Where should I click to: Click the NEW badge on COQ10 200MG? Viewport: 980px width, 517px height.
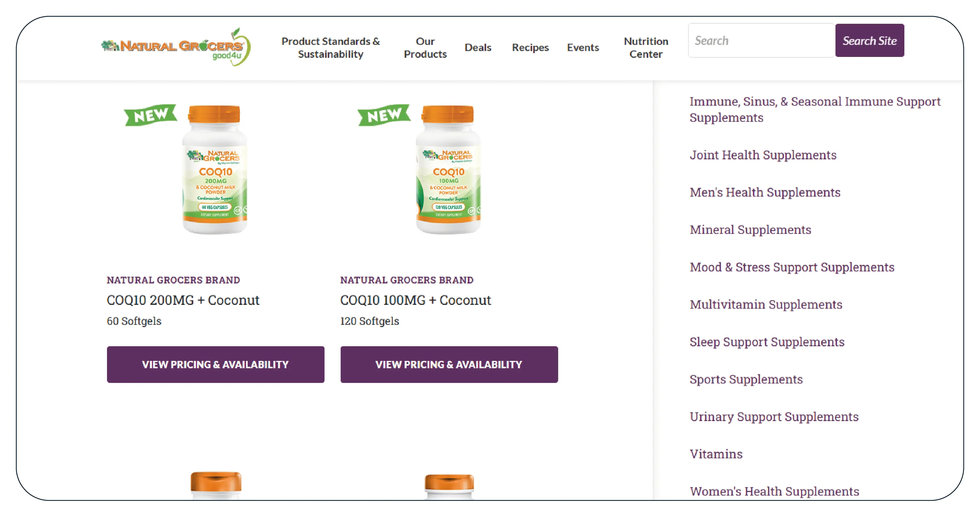(x=151, y=115)
